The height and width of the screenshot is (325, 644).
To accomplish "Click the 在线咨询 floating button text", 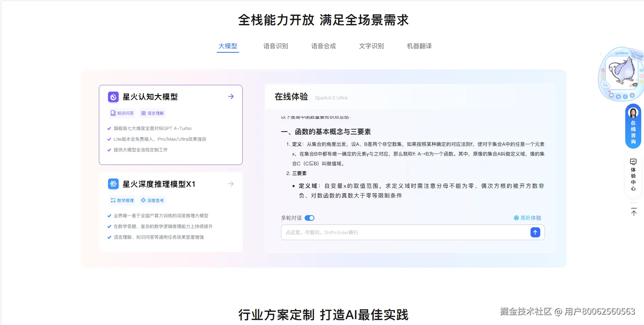I will 633,132.
